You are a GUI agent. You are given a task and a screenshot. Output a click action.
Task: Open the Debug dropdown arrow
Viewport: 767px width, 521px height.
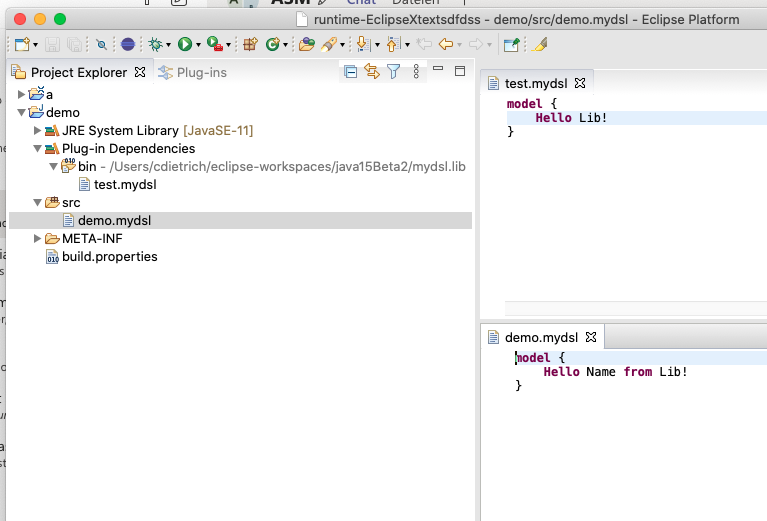pyautogui.click(x=168, y=45)
